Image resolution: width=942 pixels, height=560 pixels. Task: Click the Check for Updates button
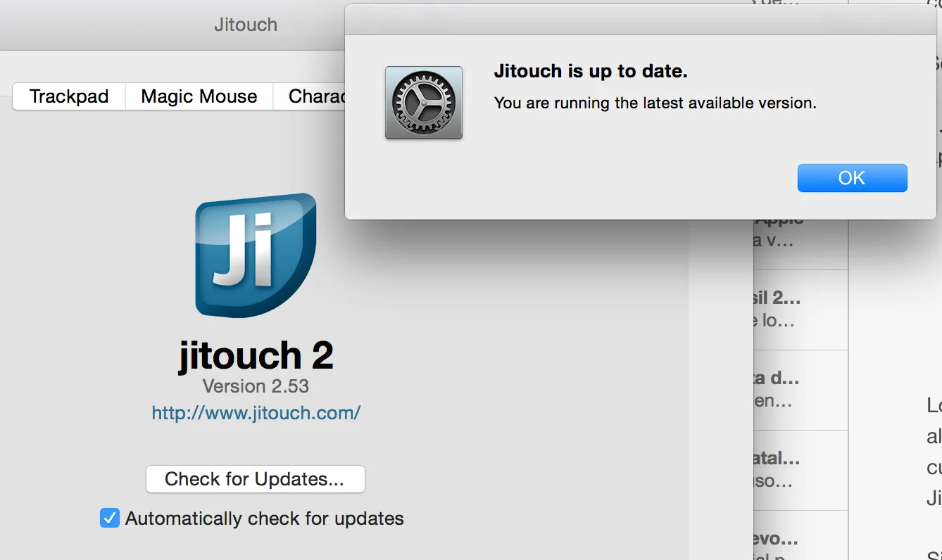(x=256, y=479)
